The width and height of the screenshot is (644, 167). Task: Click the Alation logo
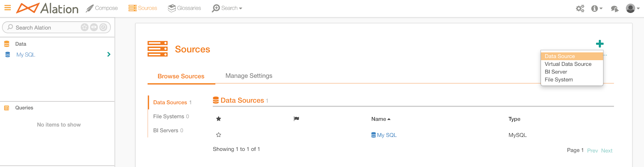(x=47, y=8)
